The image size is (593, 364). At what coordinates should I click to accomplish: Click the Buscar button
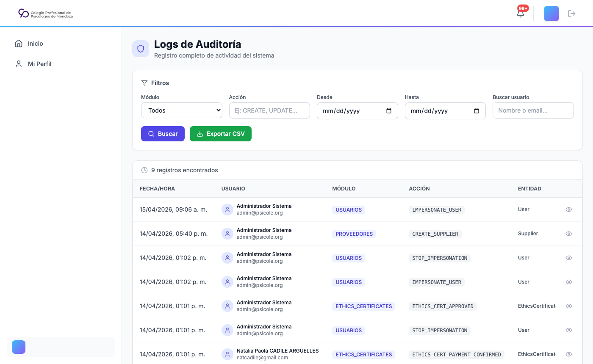pyautogui.click(x=163, y=134)
